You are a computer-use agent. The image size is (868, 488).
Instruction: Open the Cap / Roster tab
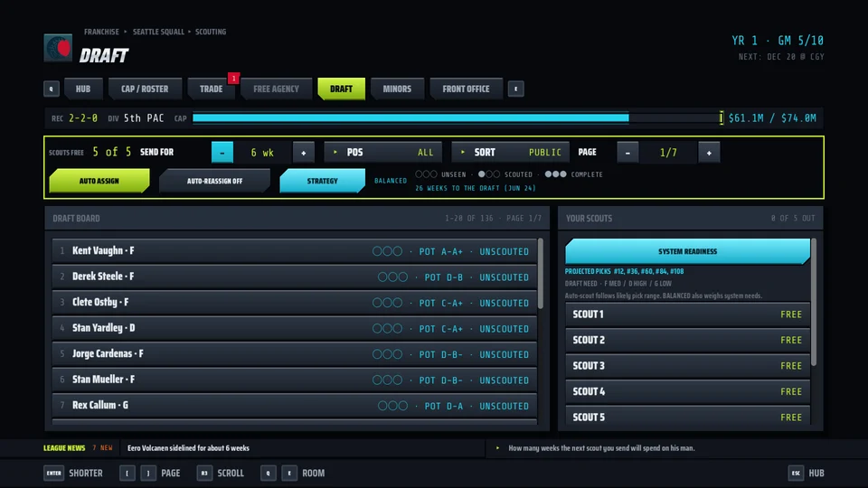tap(145, 89)
